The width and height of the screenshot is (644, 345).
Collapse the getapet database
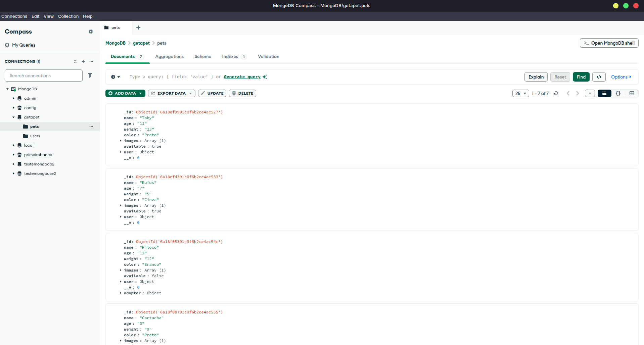13,117
